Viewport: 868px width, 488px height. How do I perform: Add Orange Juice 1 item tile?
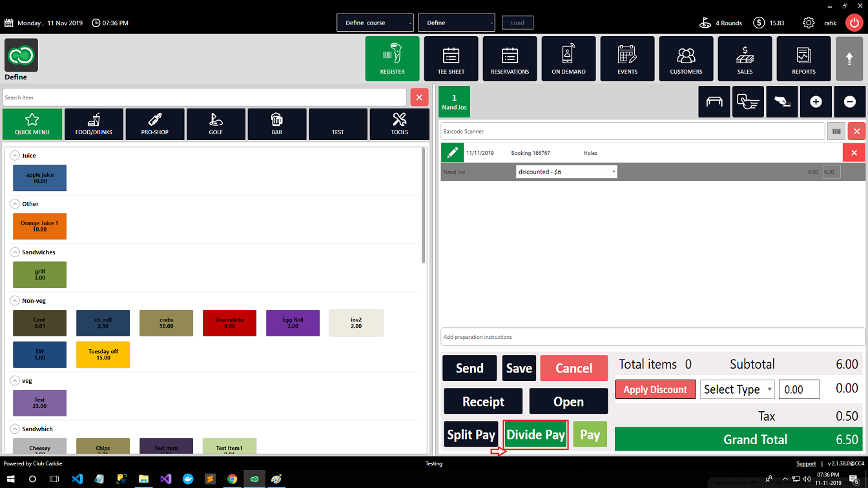pos(39,227)
